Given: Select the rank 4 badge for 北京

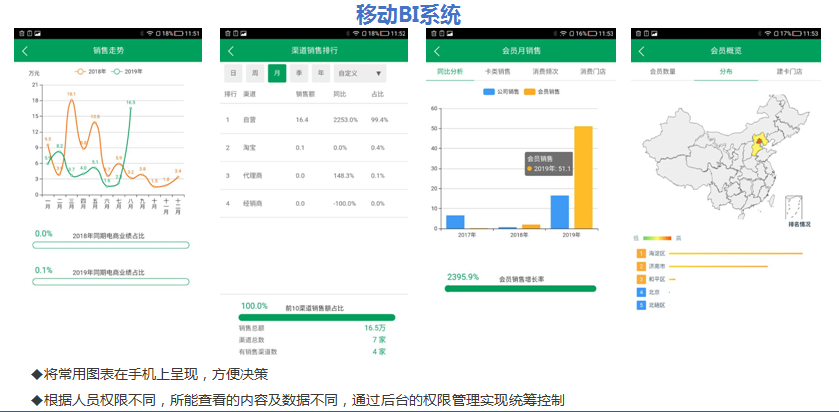Looking at the screenshot, I should [x=641, y=292].
